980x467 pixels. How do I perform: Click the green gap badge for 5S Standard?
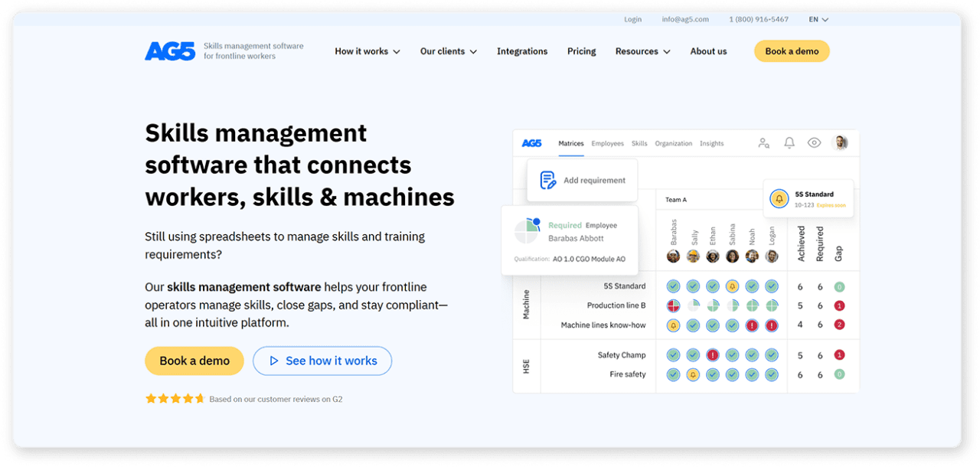pos(839,286)
